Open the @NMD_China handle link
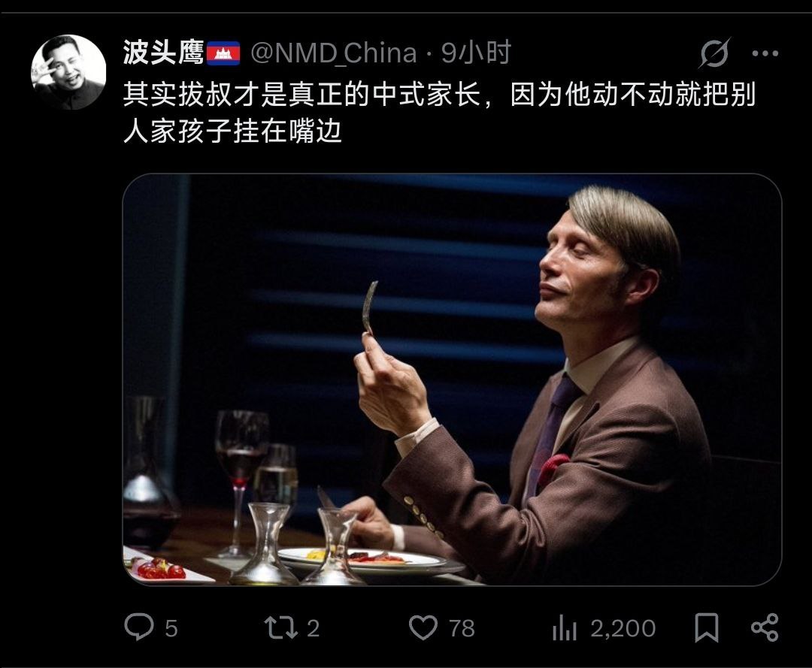 click(334, 53)
